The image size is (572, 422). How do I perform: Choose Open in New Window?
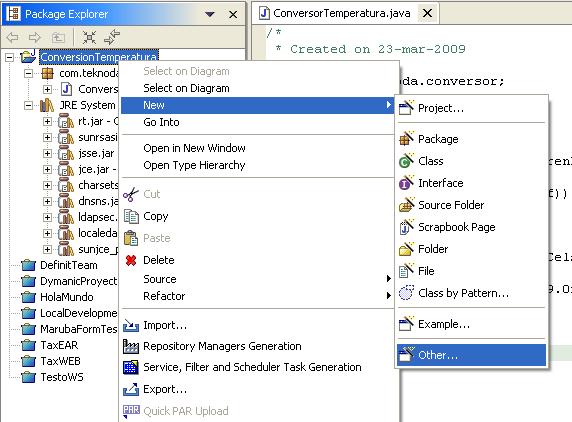coord(258,148)
